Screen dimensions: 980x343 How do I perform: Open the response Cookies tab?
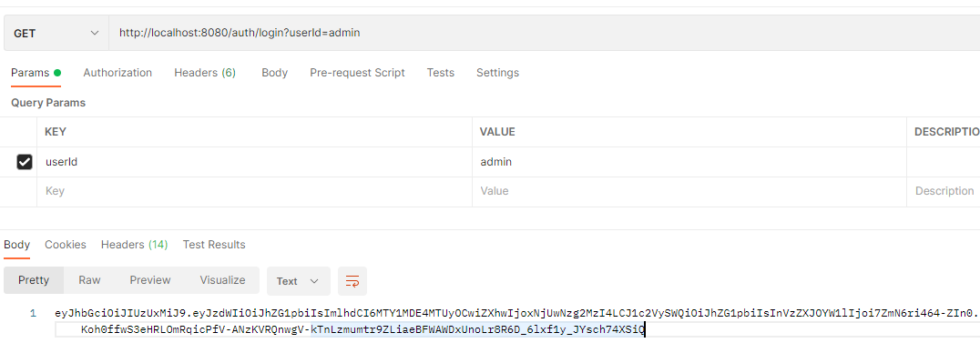(x=65, y=245)
